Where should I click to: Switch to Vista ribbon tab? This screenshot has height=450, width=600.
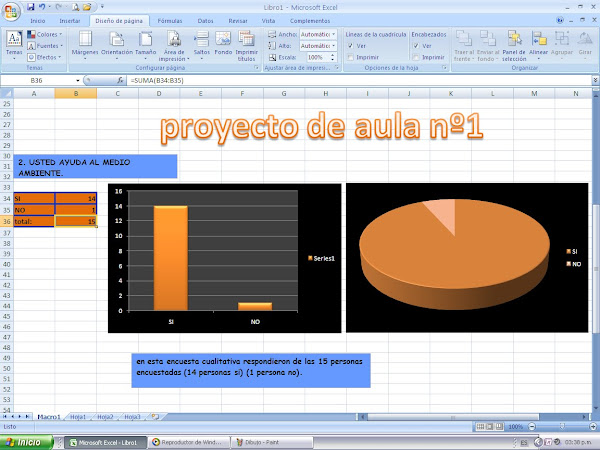click(x=268, y=21)
